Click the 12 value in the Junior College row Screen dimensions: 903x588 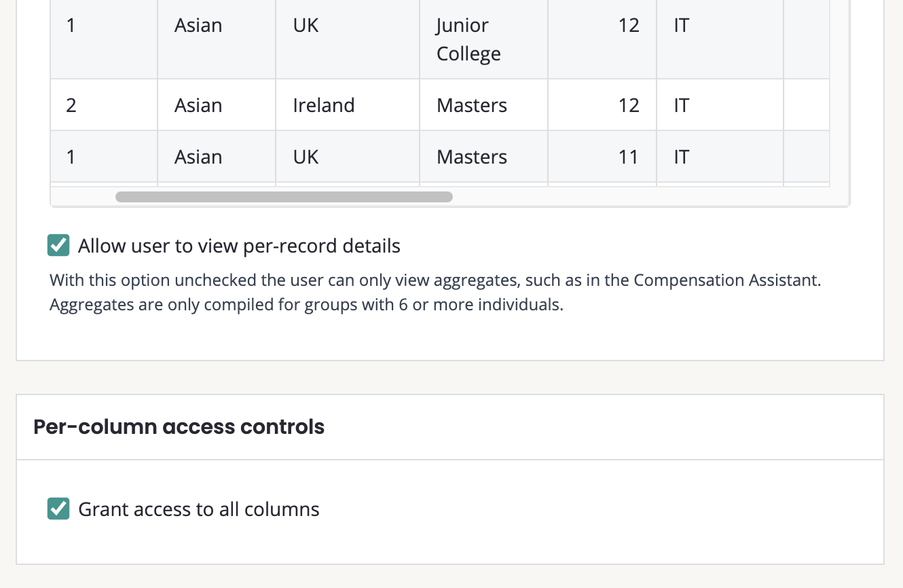click(x=628, y=26)
